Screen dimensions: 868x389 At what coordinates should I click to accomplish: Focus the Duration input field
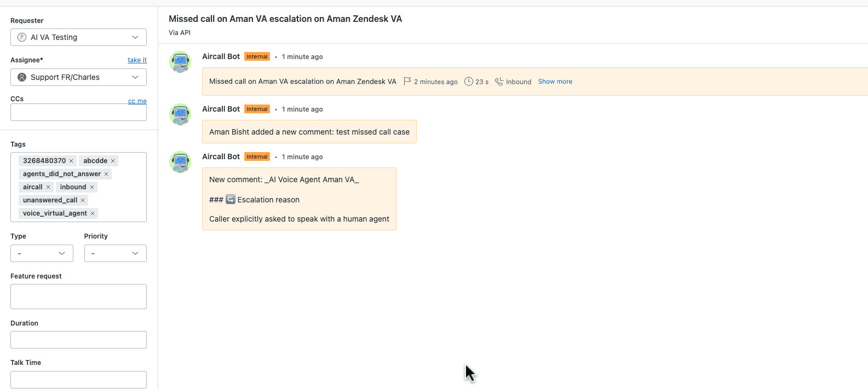78,340
